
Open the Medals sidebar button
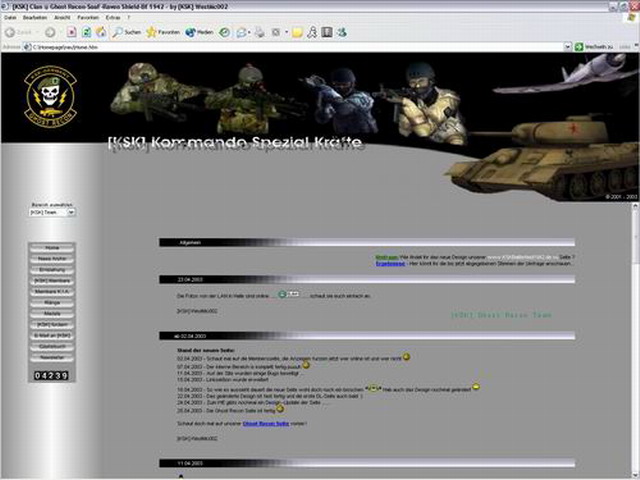click(52, 313)
